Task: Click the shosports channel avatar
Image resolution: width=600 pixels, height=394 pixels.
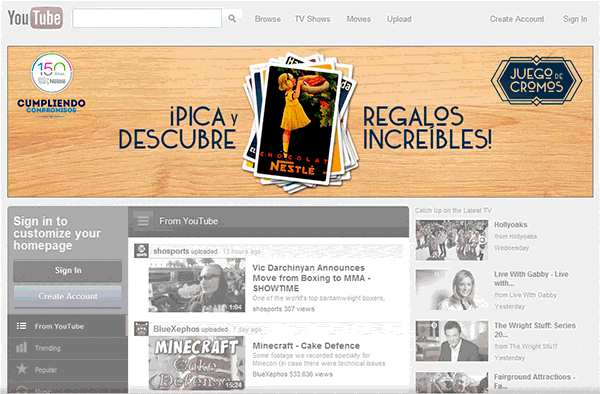Action: click(x=141, y=251)
